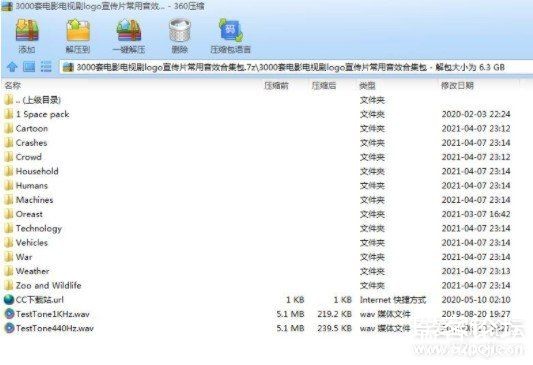Screen dimensions: 533x365
Task: Click the 'Household' folder name
Action: (37, 171)
